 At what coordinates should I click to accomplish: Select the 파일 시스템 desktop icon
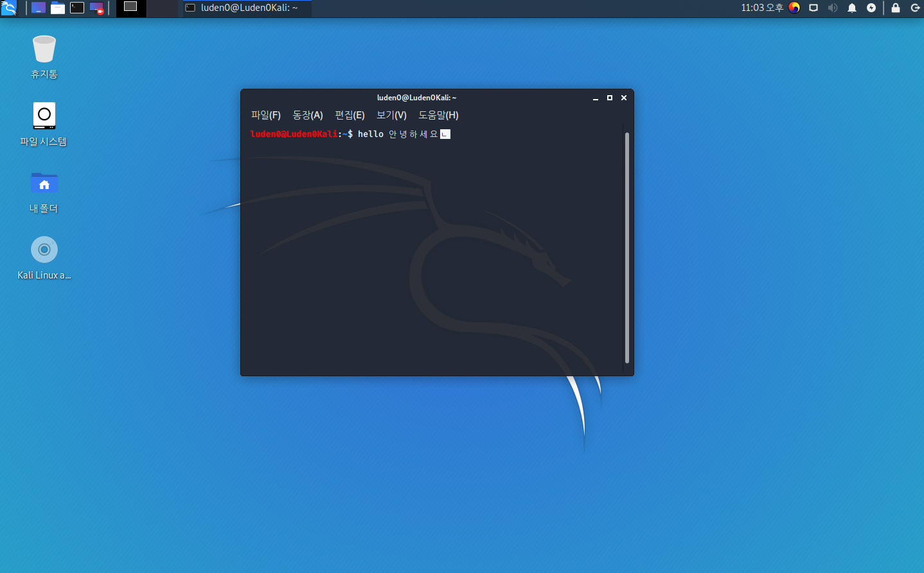pyautogui.click(x=44, y=124)
